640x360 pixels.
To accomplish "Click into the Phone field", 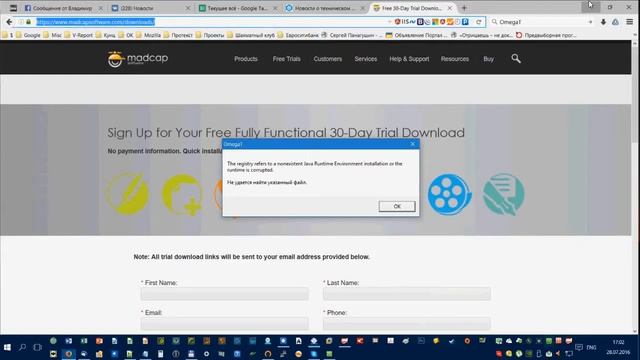I will pos(407,324).
